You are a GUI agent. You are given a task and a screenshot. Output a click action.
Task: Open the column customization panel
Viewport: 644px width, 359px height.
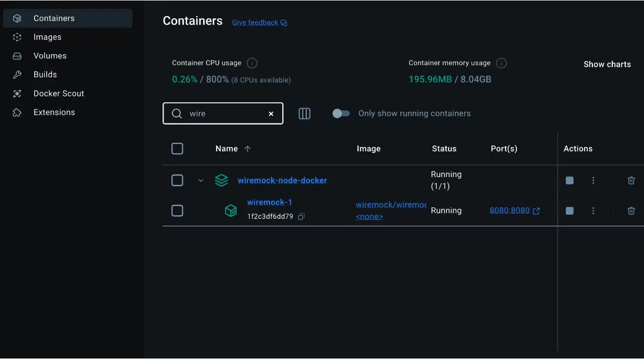click(x=304, y=113)
